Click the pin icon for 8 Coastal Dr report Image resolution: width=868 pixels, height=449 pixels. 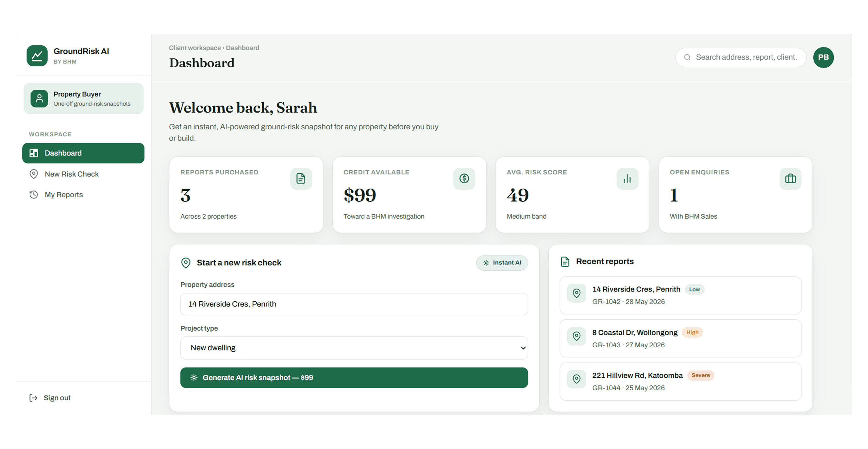(x=576, y=336)
